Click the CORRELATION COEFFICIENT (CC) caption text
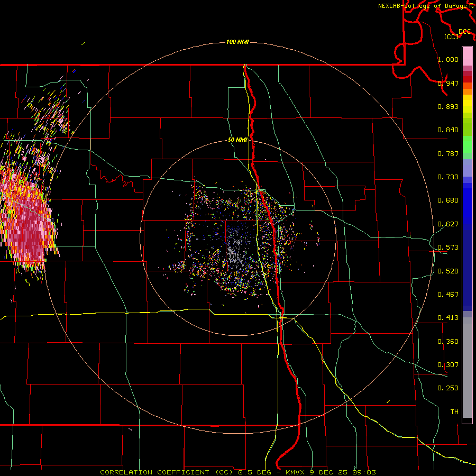Viewport: 476px width, 476px height. (x=167, y=472)
